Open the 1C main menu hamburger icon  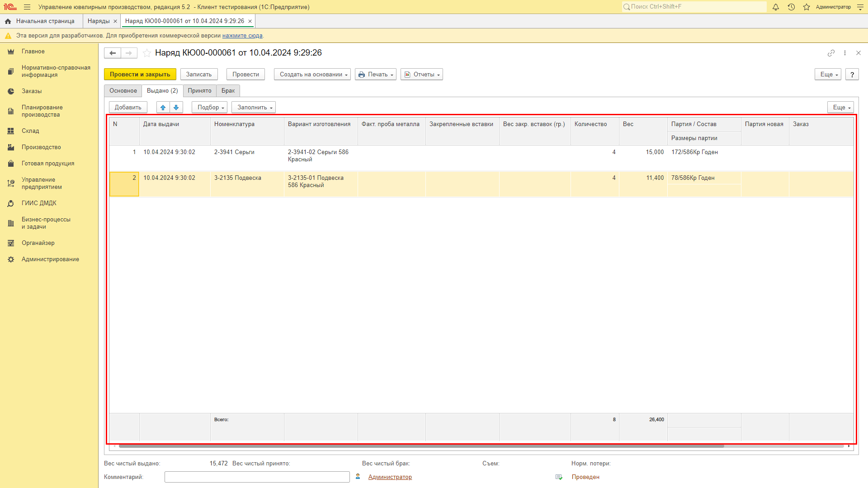[27, 7]
